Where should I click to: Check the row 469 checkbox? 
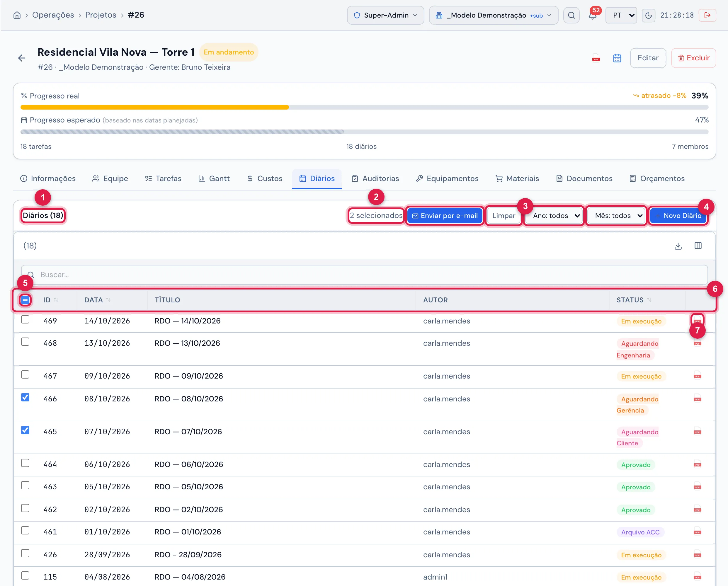point(25,319)
